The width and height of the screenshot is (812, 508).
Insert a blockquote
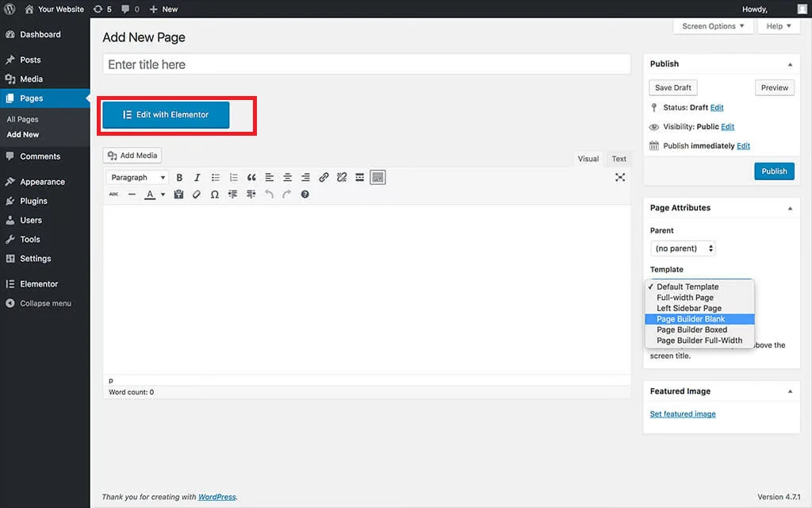[251, 178]
